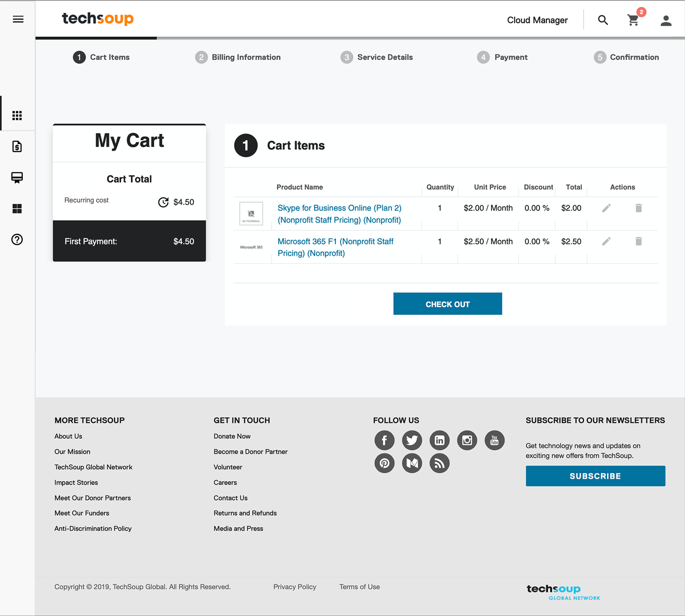Click the Microsoft 365 product thumbnail
The width and height of the screenshot is (685, 616).
tap(251, 247)
